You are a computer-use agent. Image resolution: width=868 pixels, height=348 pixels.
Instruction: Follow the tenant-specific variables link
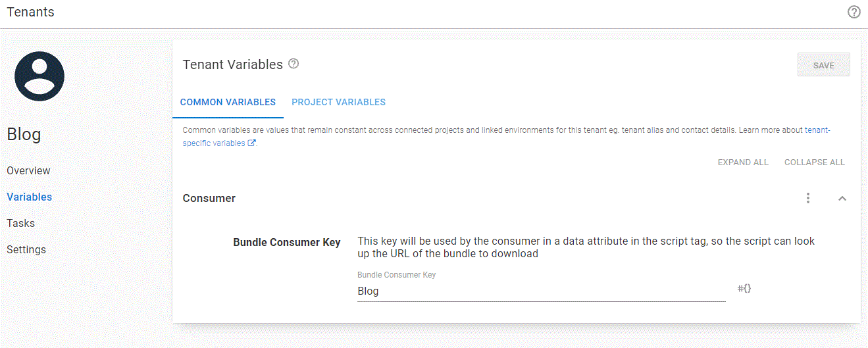click(x=214, y=143)
